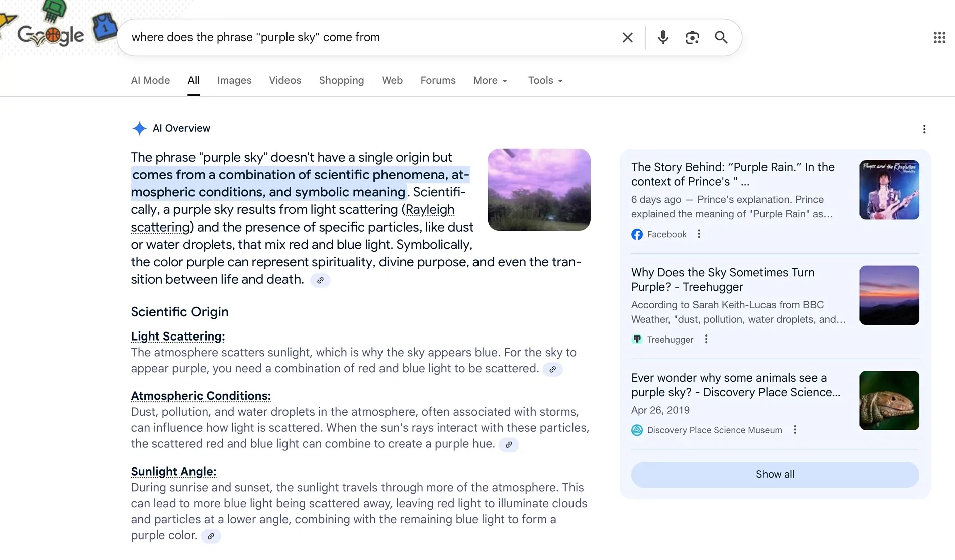Screen dimensions: 955x560
Task: Open the Atmospheric Conditions link
Action: (x=201, y=396)
